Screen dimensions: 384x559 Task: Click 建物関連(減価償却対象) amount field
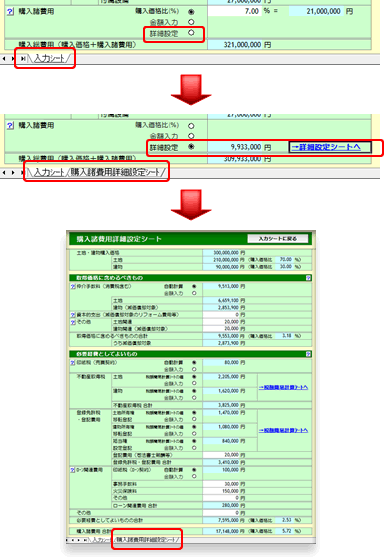[x=221, y=329]
